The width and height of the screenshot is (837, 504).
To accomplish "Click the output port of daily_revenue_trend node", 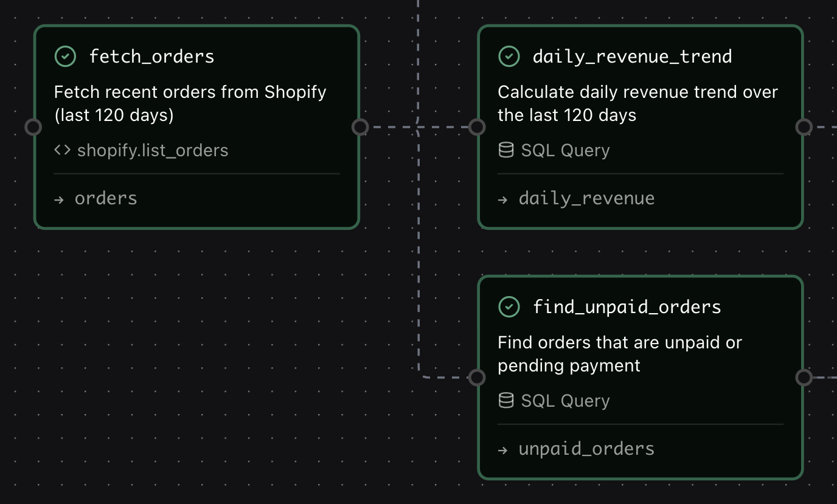I will 804,126.
